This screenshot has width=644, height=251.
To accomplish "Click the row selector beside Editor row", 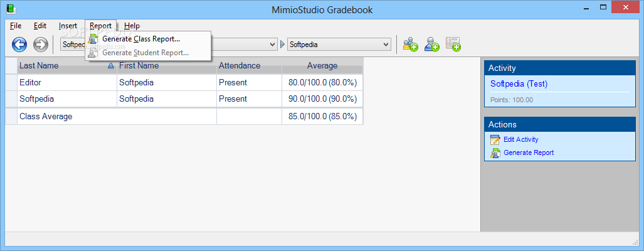I will [11, 83].
